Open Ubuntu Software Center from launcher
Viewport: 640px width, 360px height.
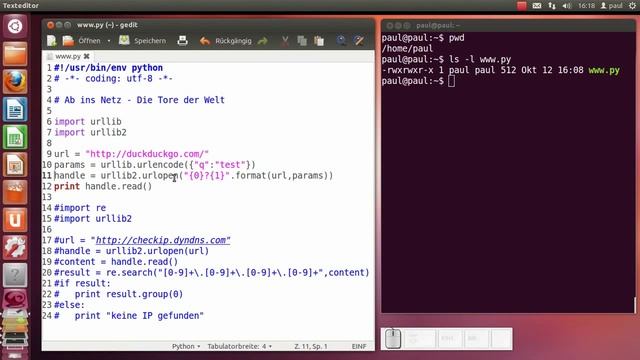pos(15,192)
